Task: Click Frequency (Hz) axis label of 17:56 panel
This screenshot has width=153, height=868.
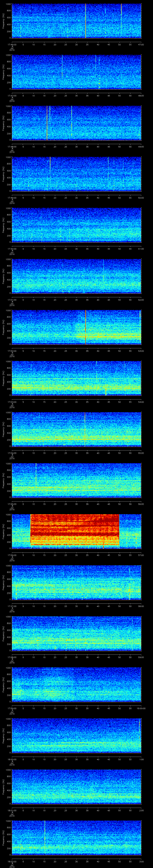Action: (x=3, y=531)
